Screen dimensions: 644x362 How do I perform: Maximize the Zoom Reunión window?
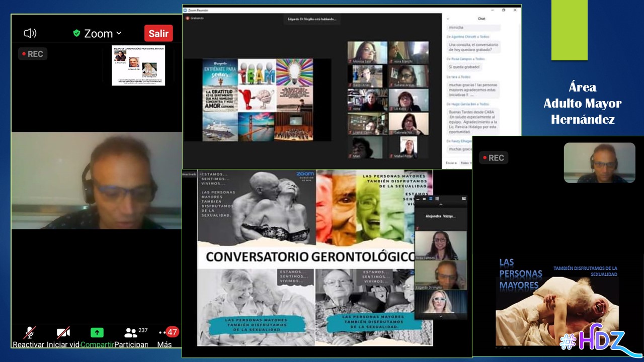coord(504,10)
